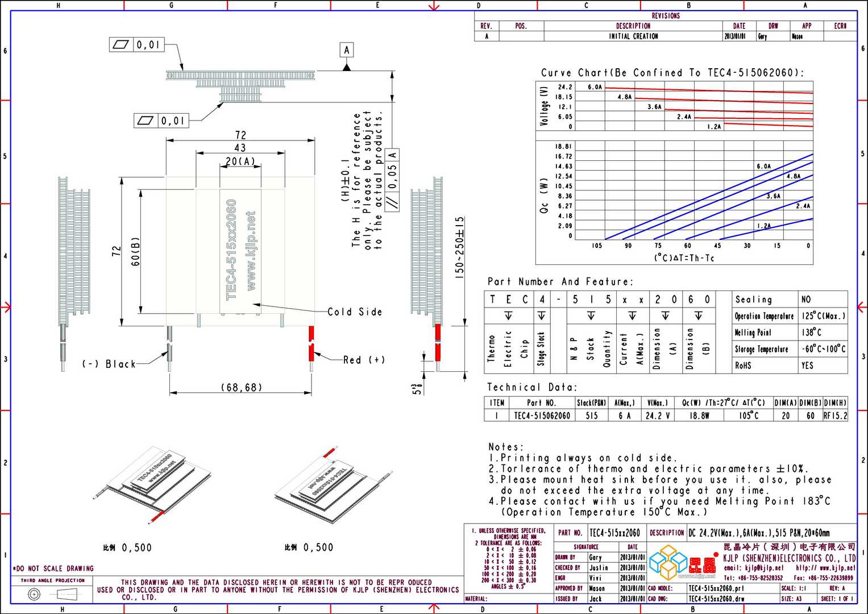This screenshot has width=868, height=614.
Task: Click the RoHS YES value
Action: pyautogui.click(x=808, y=365)
